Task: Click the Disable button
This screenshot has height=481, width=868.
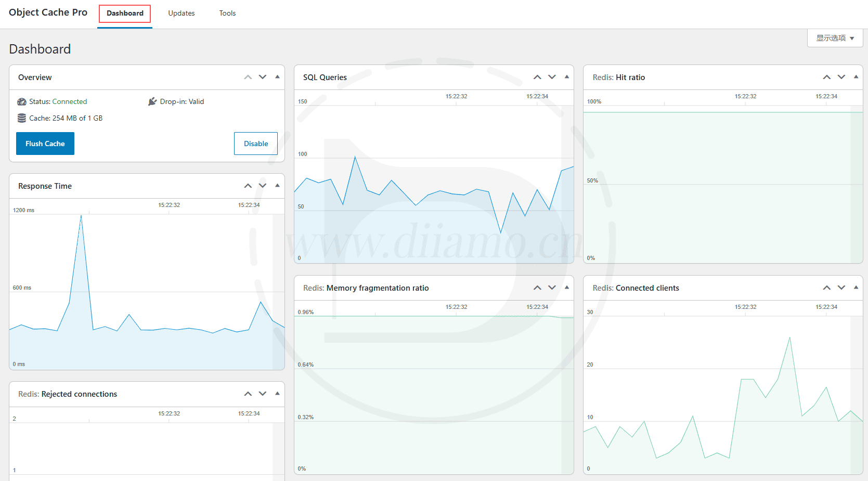Action: 256,144
